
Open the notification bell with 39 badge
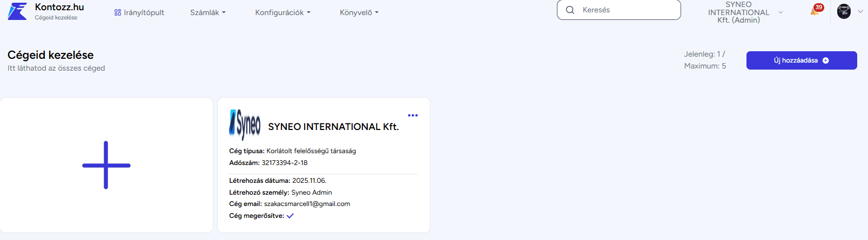(816, 10)
